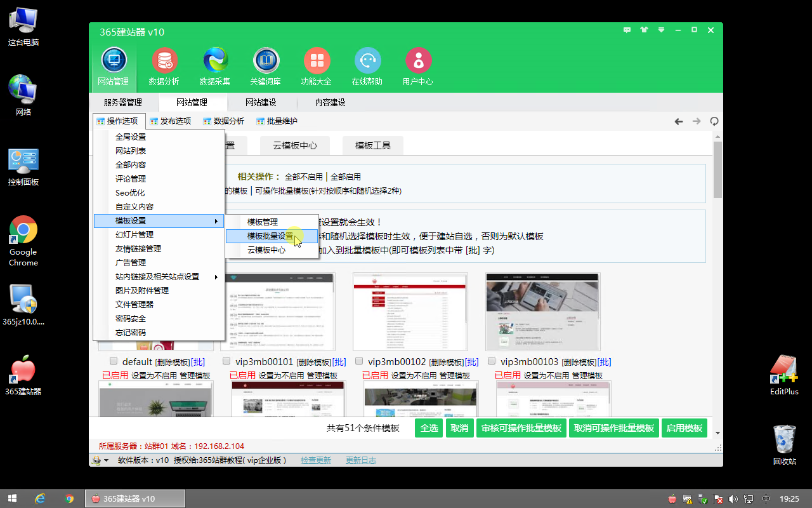Choose 全局设置 menu item
Viewport: 812px width, 508px height.
point(159,137)
